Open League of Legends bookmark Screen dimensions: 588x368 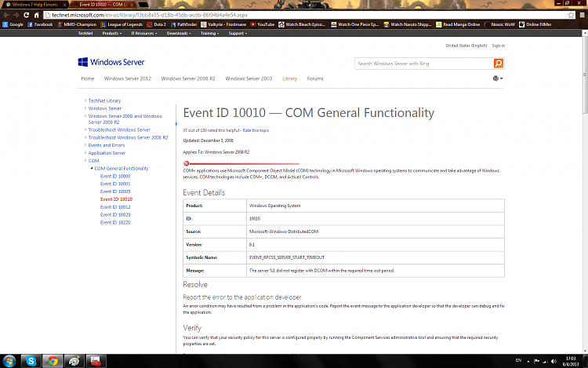pos(122,24)
